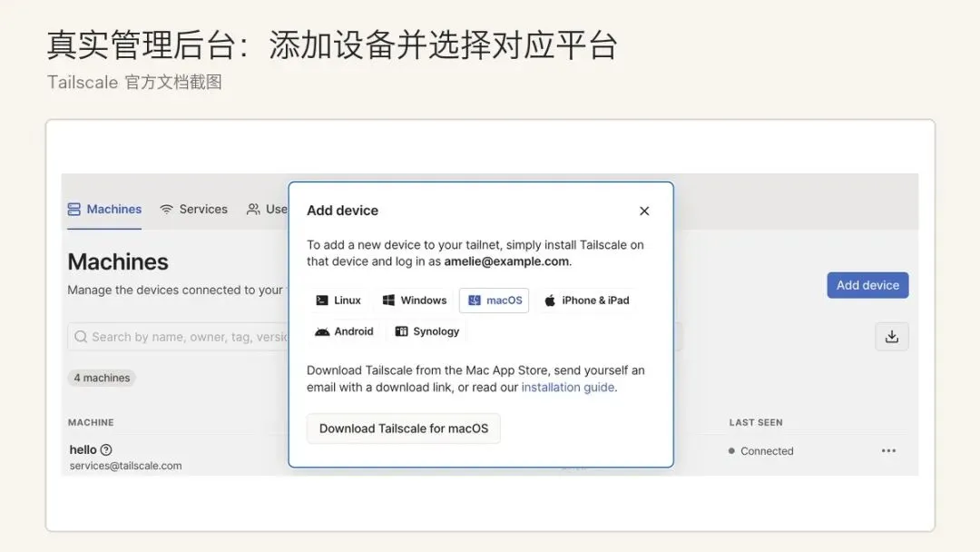This screenshot has width=980, height=552.
Task: Click services@tailscale.com owner text
Action: [125, 466]
